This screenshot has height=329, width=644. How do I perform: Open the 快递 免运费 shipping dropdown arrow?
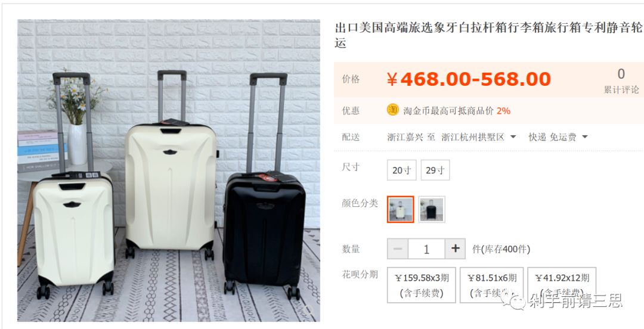pos(585,137)
